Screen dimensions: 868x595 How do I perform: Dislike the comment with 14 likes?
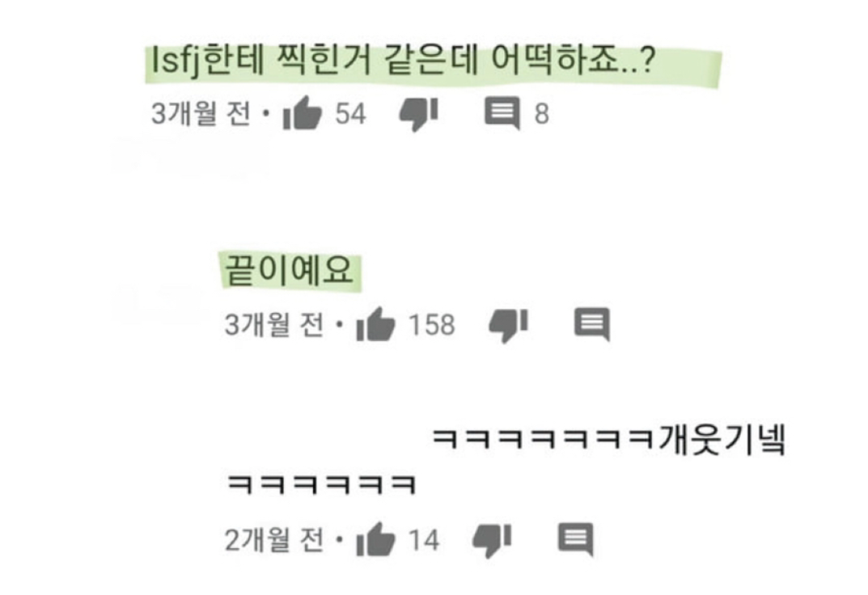492,540
